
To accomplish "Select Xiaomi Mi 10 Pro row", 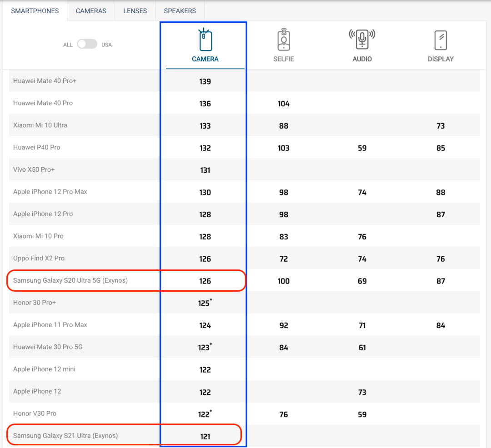I will (x=244, y=236).
